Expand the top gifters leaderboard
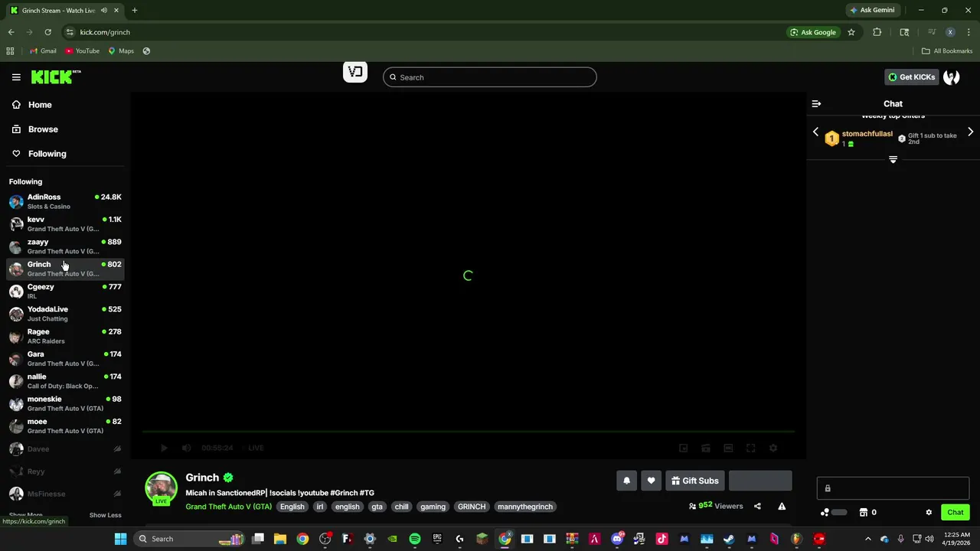This screenshot has width=980, height=551. [x=893, y=159]
